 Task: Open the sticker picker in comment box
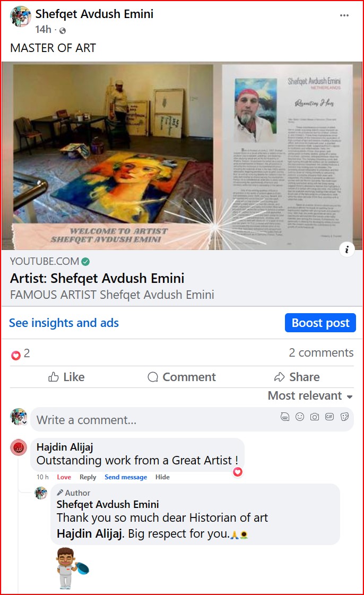click(x=344, y=417)
